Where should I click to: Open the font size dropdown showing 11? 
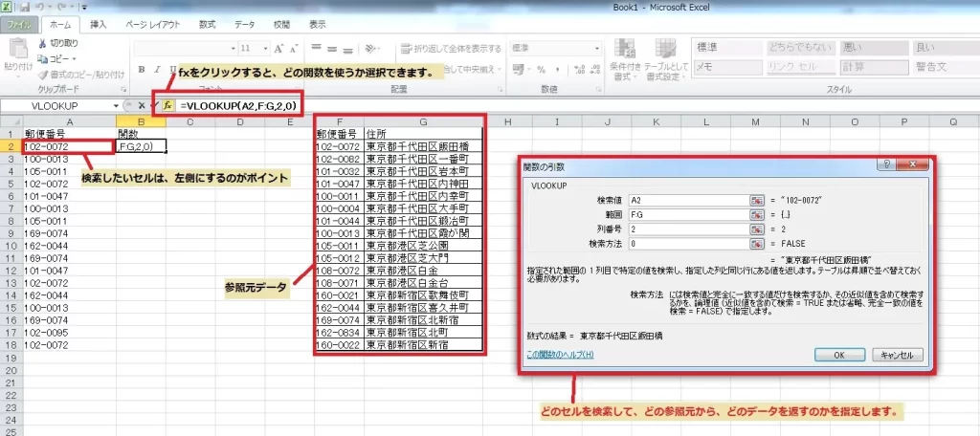(x=265, y=48)
